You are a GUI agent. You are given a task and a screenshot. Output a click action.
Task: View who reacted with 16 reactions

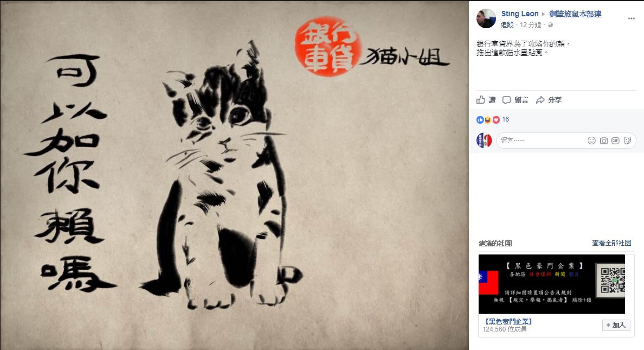pyautogui.click(x=505, y=119)
